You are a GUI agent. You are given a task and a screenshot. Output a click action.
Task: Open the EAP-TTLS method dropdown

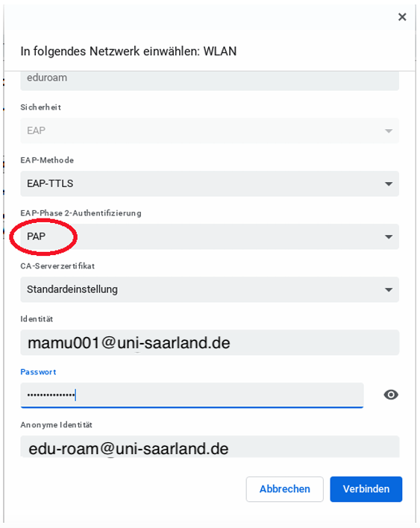[210, 183]
